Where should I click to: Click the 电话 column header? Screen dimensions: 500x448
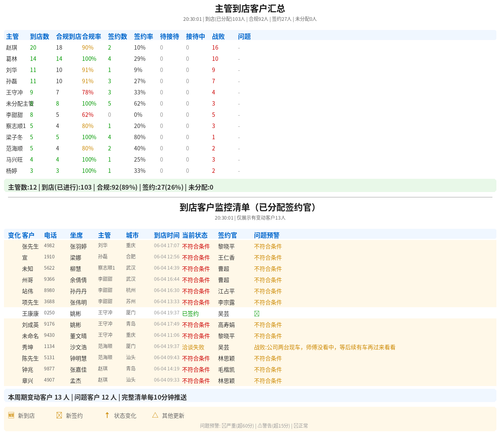(x=50, y=235)
